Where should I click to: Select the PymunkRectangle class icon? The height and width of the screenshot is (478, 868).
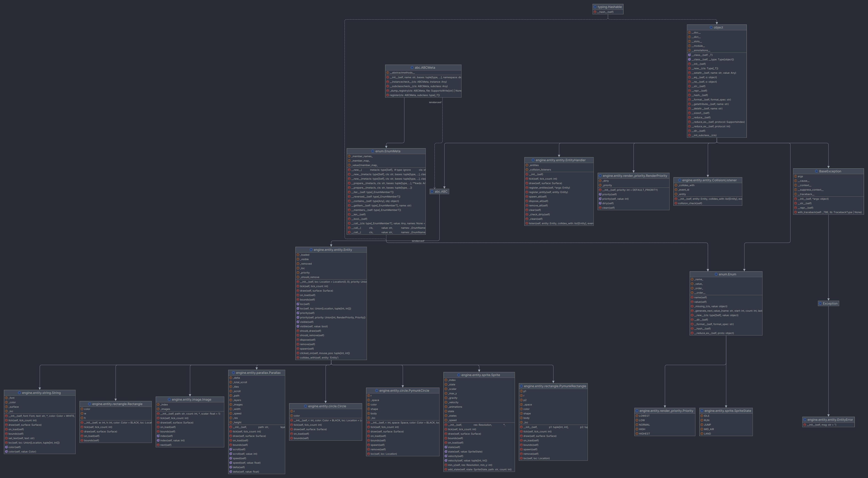tap(521, 386)
